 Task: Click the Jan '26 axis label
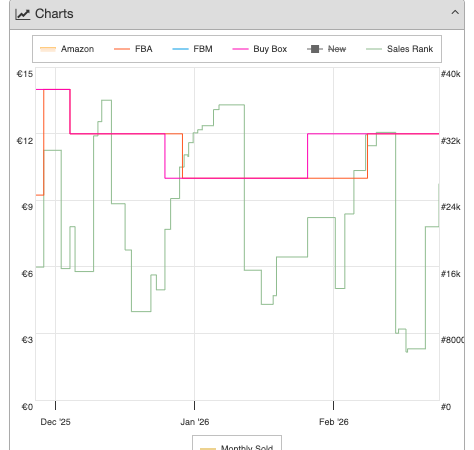pyautogui.click(x=195, y=422)
